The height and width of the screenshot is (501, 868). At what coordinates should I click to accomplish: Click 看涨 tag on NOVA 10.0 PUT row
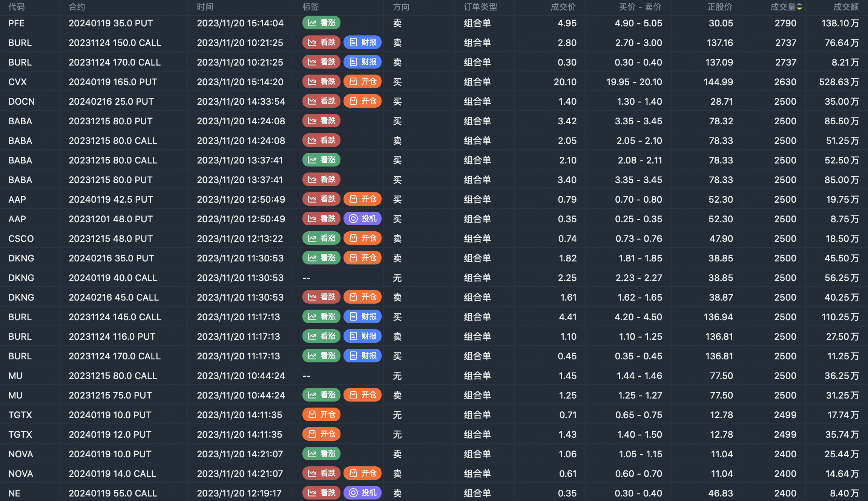click(x=321, y=454)
